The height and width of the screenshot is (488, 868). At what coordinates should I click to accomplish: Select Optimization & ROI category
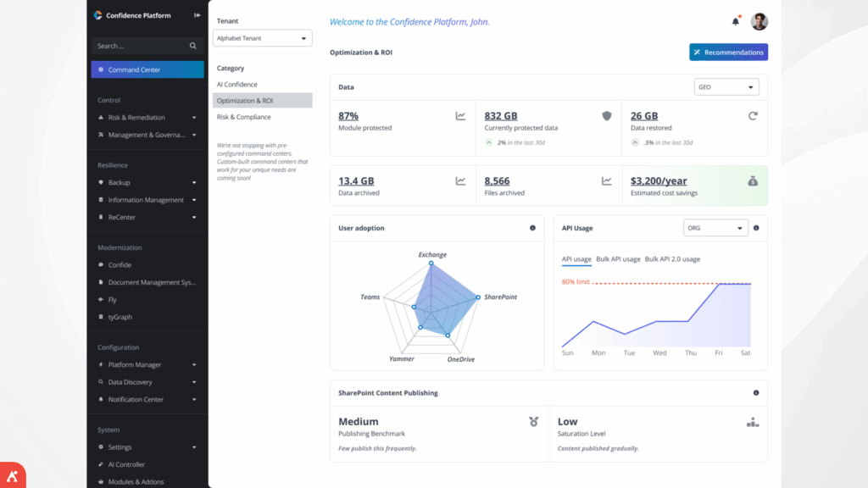[x=263, y=101]
